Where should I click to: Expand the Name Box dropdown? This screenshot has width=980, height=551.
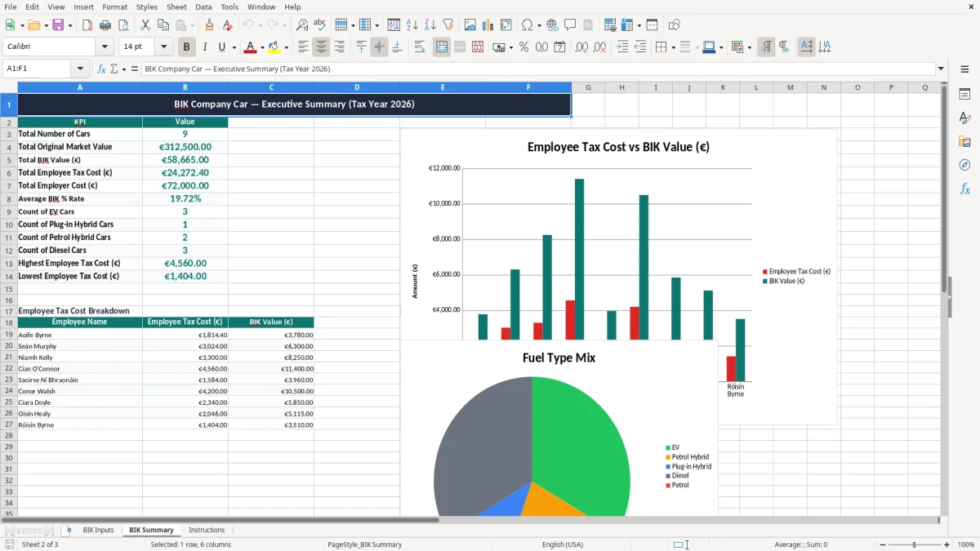[80, 69]
